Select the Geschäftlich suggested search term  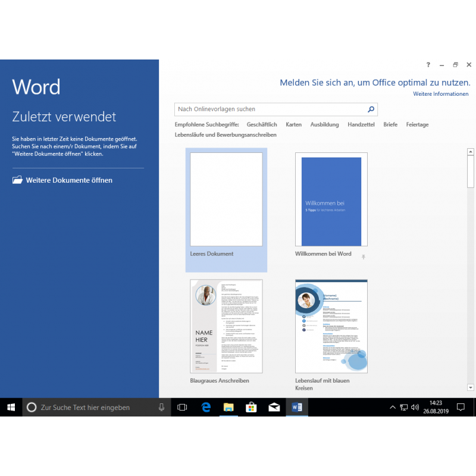point(262,124)
